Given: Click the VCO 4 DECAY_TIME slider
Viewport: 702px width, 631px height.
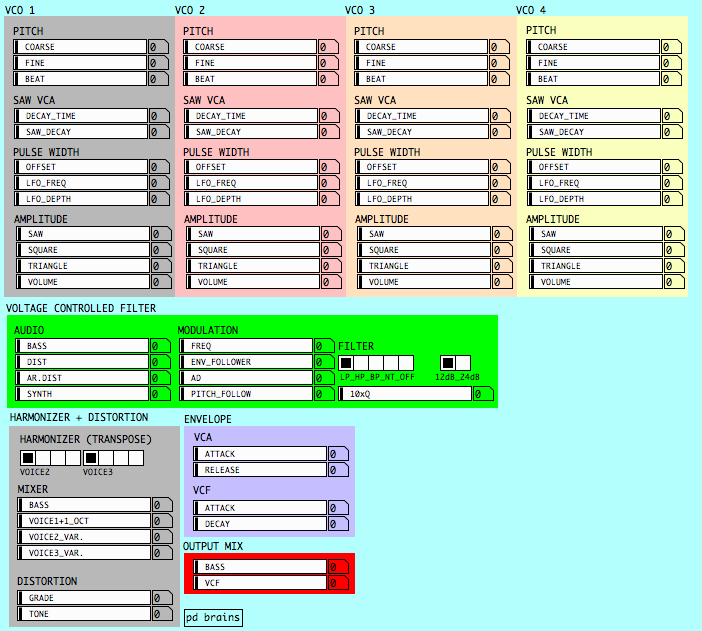Looking at the screenshot, I should 594,116.
